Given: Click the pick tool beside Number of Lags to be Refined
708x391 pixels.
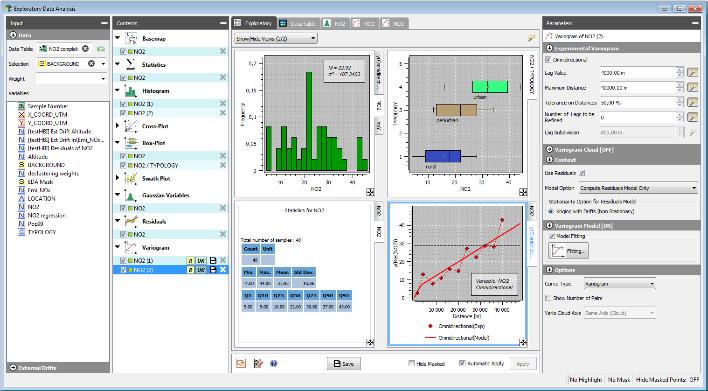Looking at the screenshot, I should click(692, 117).
